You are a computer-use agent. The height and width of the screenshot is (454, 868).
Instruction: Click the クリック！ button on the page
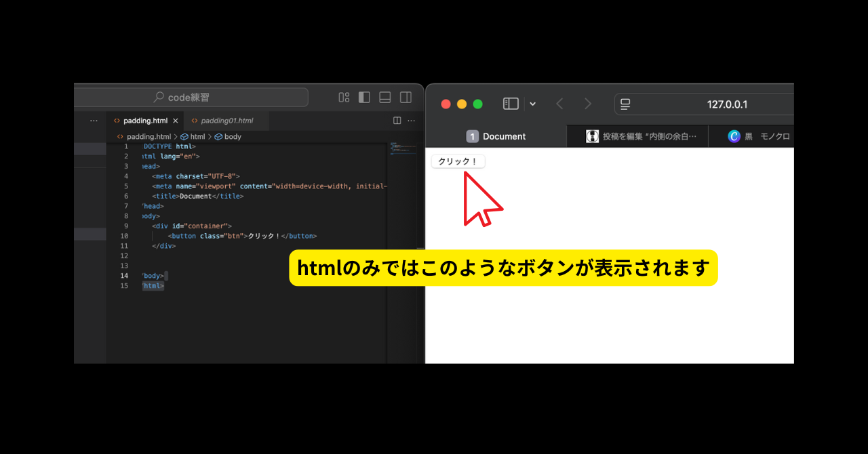click(458, 161)
